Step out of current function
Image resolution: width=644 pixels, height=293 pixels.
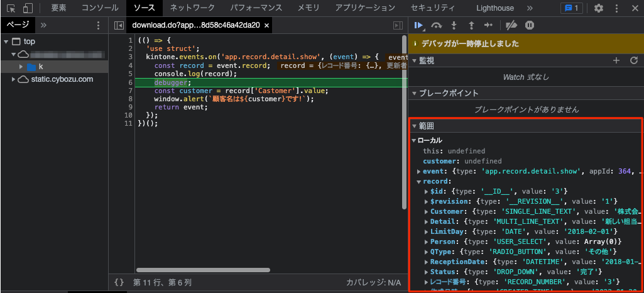coord(471,26)
